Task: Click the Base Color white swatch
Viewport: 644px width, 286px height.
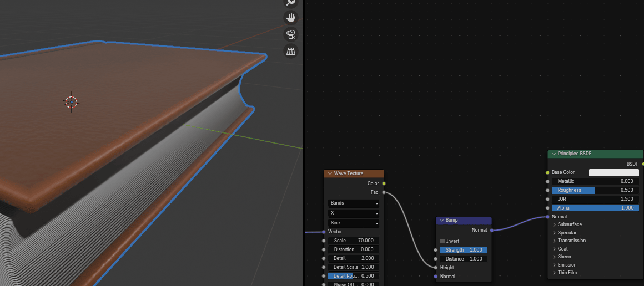Action: (613, 172)
